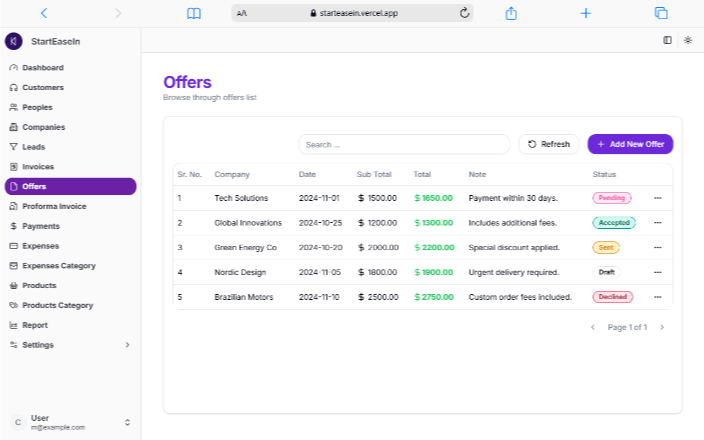This screenshot has height=440, width=704.
Task: Show Safari tabs overview
Action: click(661, 13)
